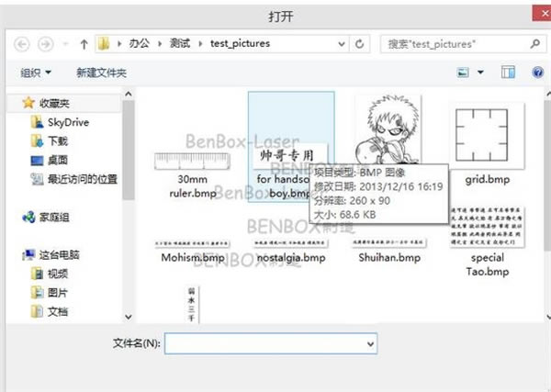Select the test_pictures breadcrumb segment
The width and height of the screenshot is (551, 392).
coord(240,43)
